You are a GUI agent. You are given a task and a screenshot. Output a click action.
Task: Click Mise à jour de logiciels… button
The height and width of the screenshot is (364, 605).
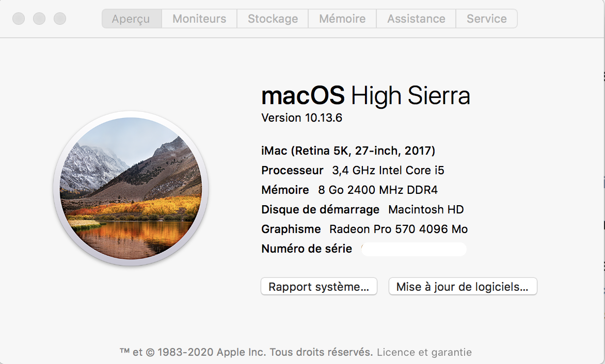coord(463,287)
